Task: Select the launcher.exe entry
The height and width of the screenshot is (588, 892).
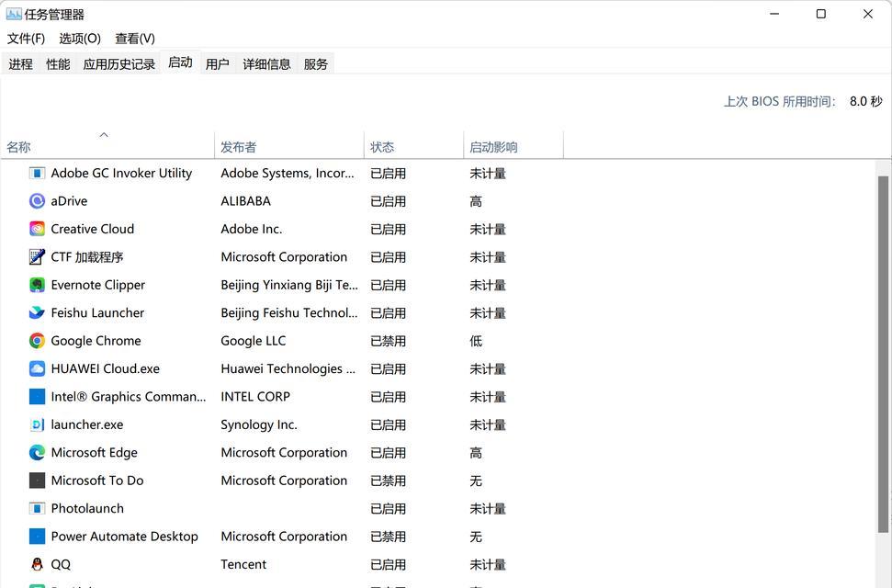Action: point(87,424)
